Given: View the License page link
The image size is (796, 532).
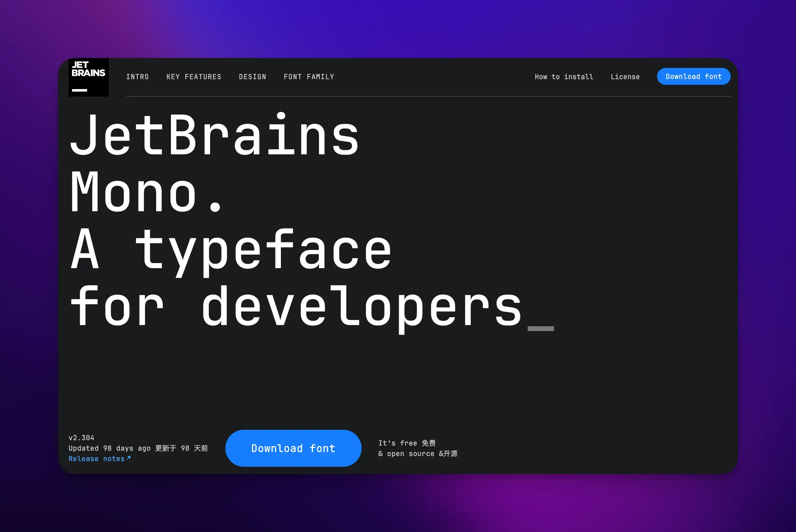Looking at the screenshot, I should (x=625, y=77).
